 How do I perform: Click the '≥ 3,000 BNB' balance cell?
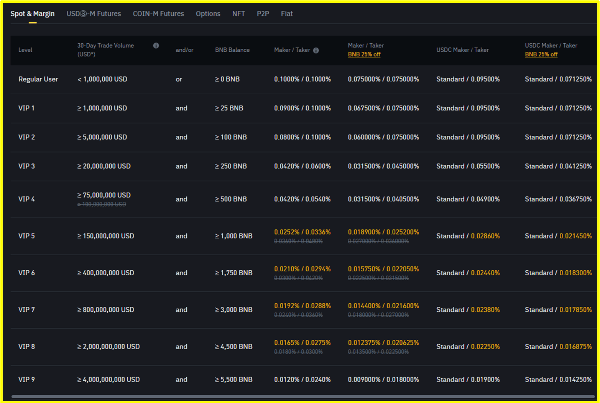(x=233, y=310)
